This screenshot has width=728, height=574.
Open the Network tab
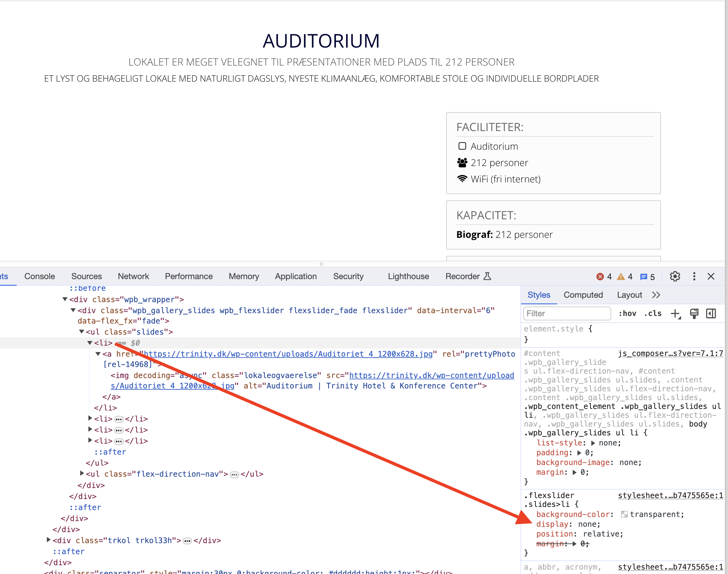[134, 276]
